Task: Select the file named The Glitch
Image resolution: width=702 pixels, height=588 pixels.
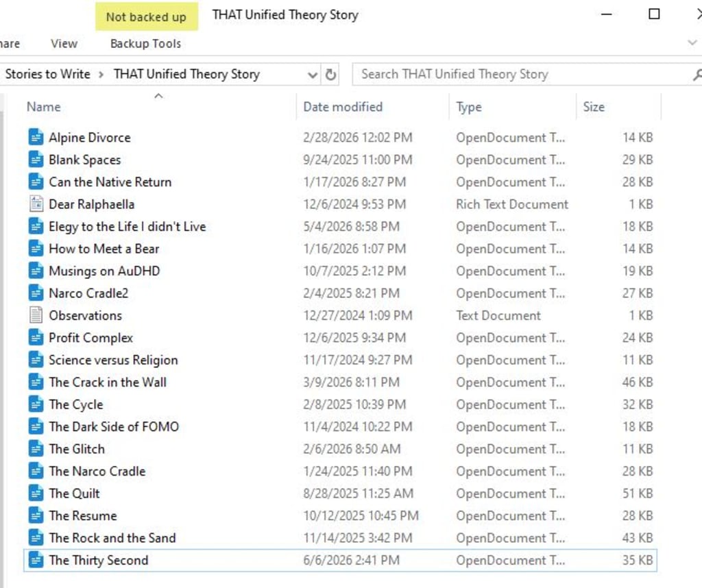Action: point(77,449)
